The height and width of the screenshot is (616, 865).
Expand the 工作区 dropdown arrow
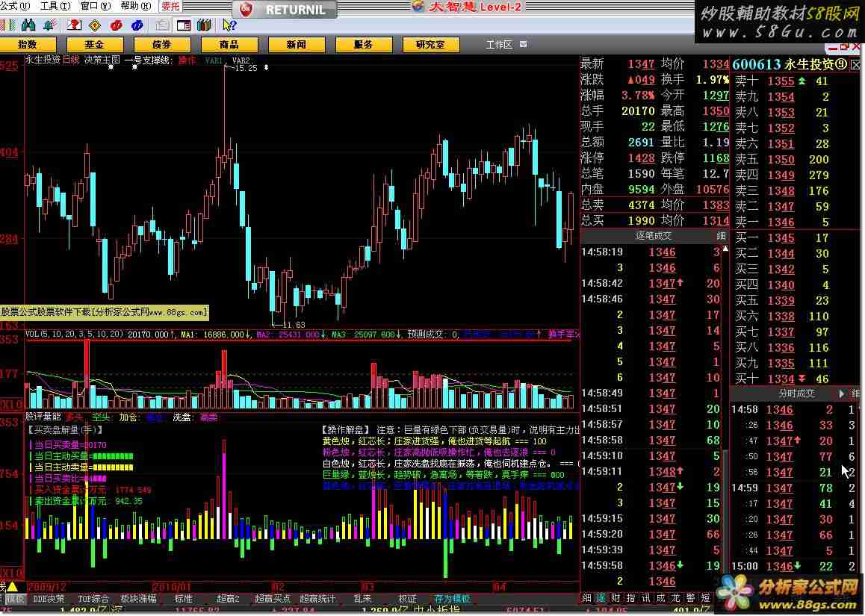(523, 44)
